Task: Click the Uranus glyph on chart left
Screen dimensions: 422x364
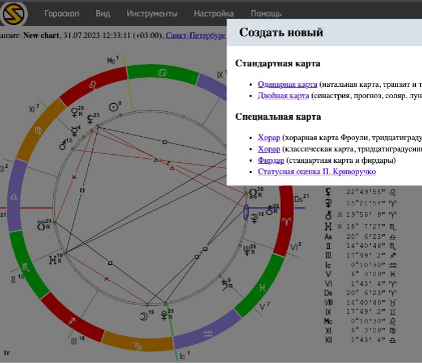Action: 53,259
